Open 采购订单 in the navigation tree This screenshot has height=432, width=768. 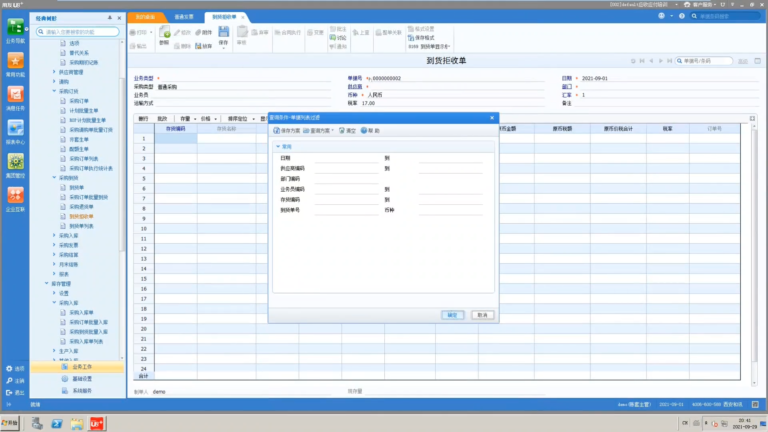(x=79, y=101)
